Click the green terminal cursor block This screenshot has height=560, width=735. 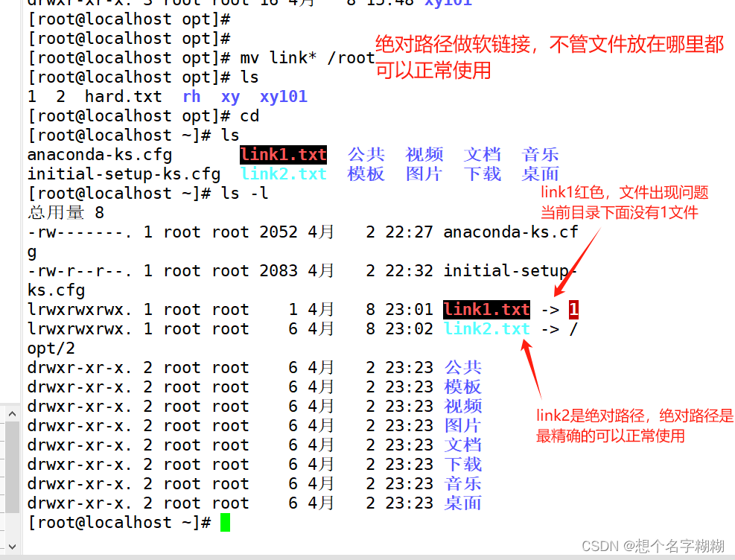pos(225,522)
